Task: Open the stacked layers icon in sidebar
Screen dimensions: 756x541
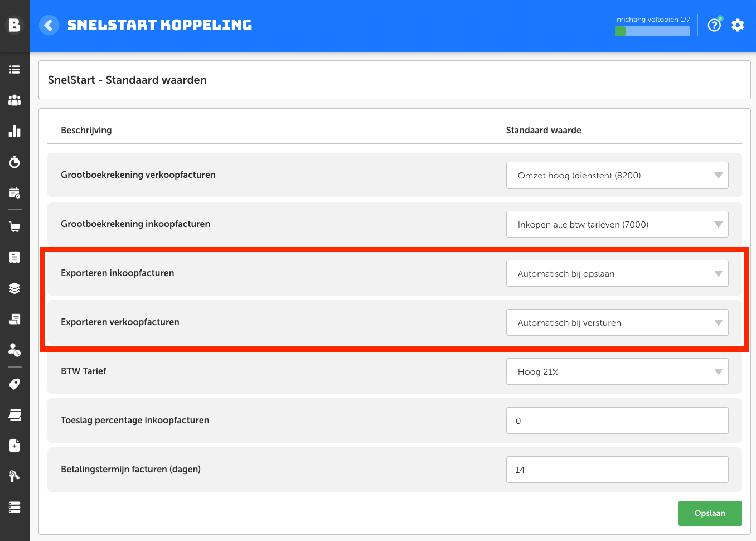Action: (14, 288)
